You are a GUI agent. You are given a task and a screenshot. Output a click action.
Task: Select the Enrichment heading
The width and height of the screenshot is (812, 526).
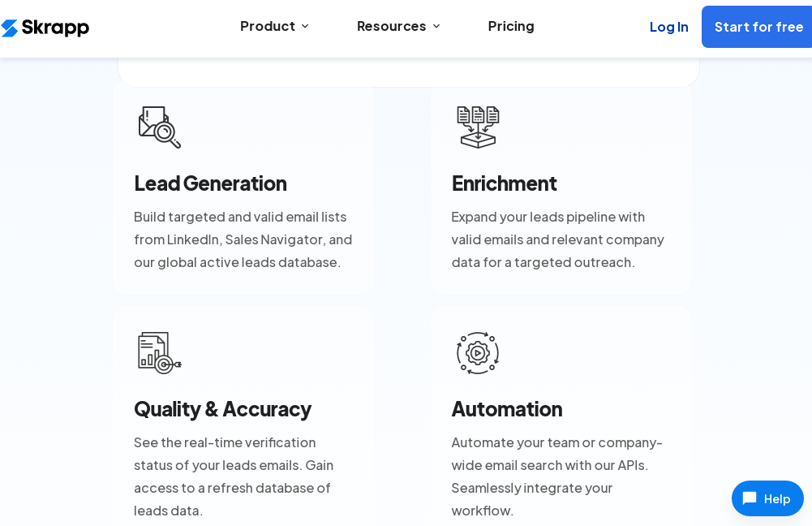pyautogui.click(x=504, y=183)
